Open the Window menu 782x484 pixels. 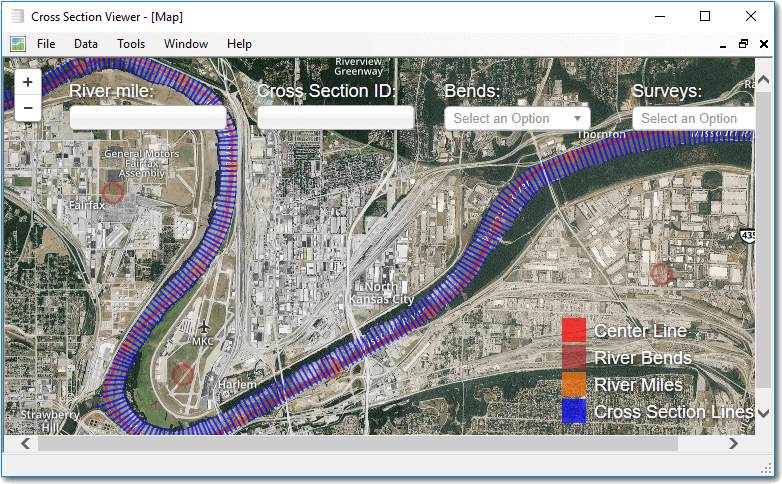click(186, 44)
